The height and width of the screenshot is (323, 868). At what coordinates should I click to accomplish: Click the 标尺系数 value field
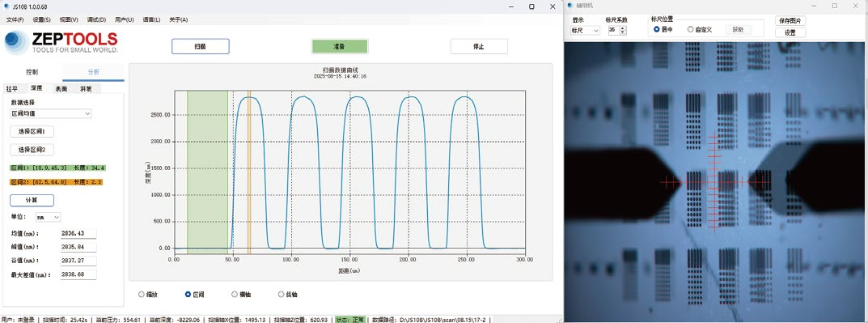[x=613, y=31]
